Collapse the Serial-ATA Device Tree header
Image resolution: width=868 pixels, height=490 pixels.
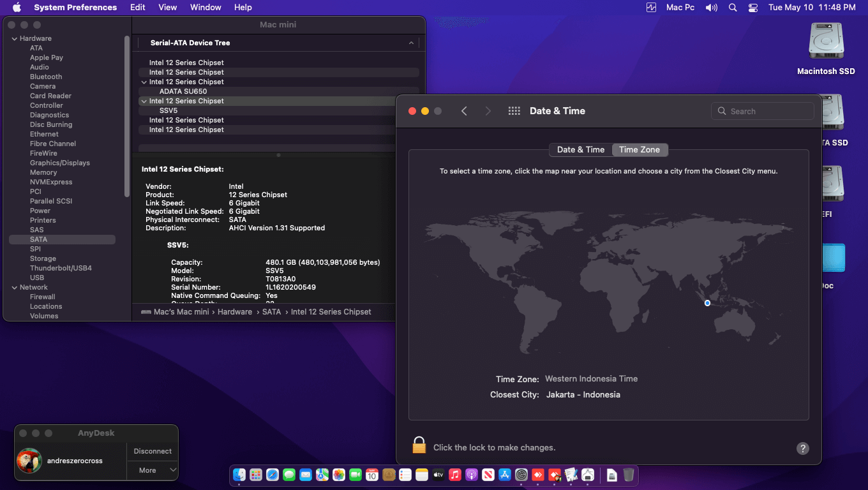411,43
